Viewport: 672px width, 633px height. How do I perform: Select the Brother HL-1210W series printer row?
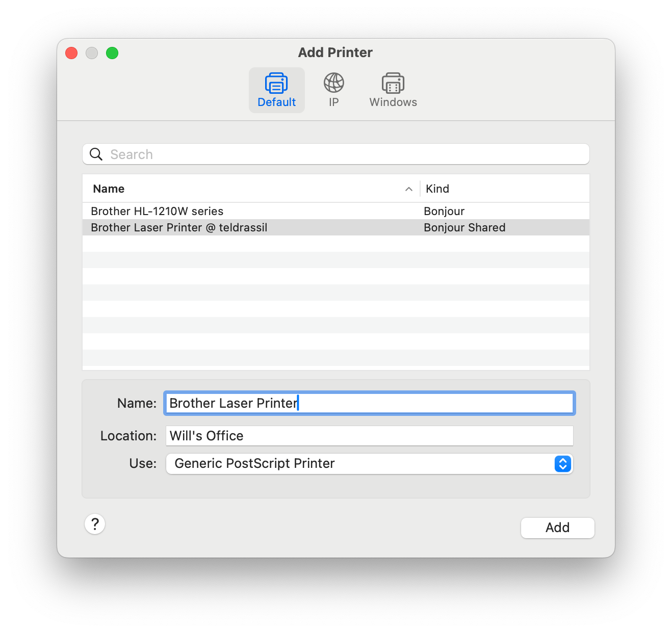coord(204,210)
